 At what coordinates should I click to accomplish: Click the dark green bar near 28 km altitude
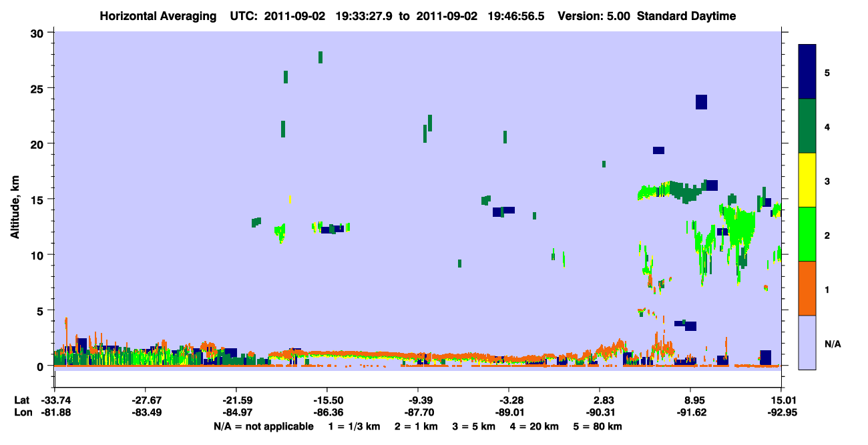click(320, 57)
